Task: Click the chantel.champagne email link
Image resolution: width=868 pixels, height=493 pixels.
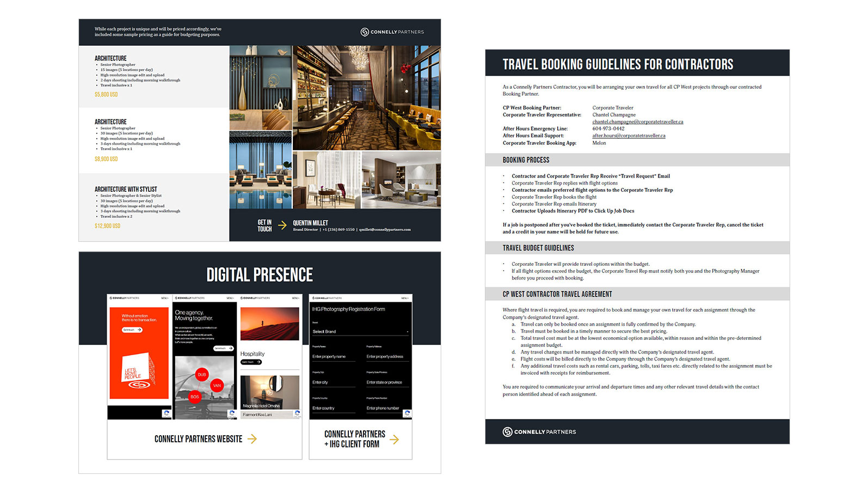Action: point(637,122)
